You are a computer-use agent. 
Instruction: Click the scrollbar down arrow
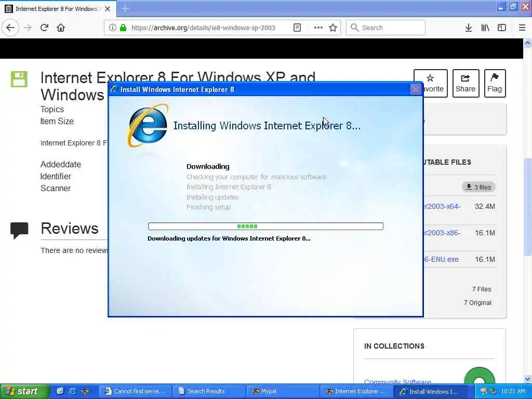point(527,379)
